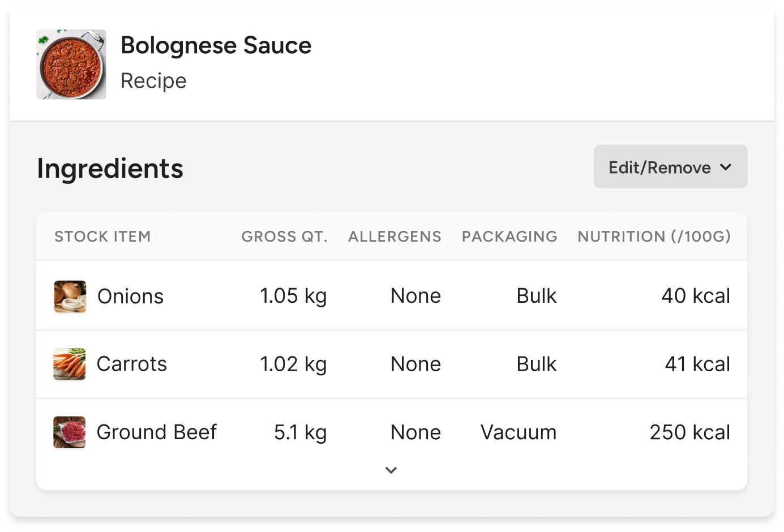
Task: Click the Onions ingredient image icon
Action: click(70, 297)
